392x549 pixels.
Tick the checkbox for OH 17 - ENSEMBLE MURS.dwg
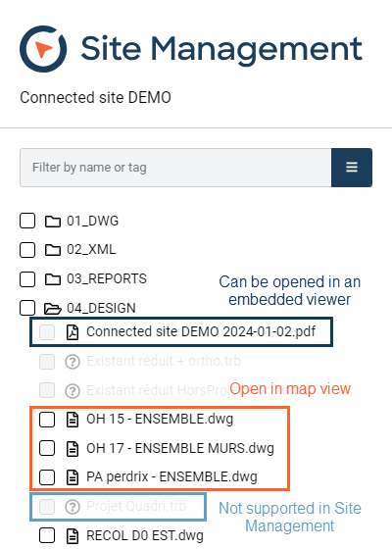tap(47, 448)
